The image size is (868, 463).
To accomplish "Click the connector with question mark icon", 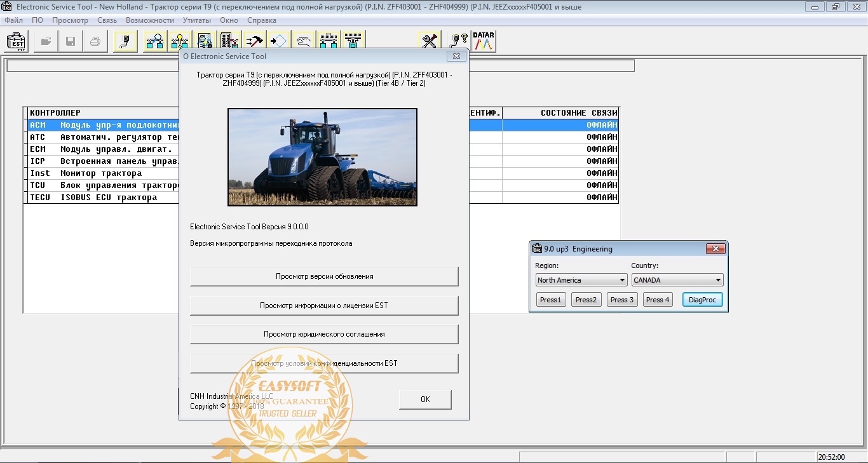I will (459, 41).
